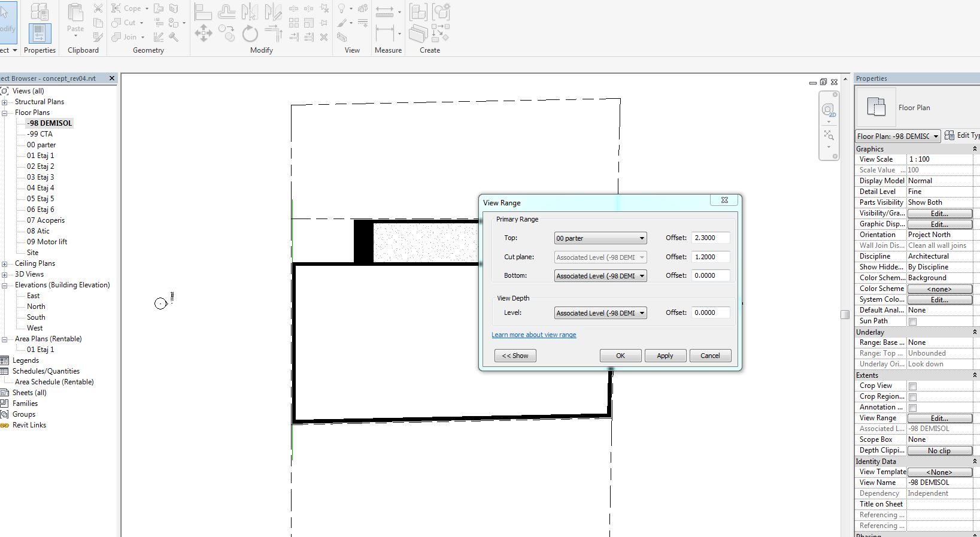The width and height of the screenshot is (980, 537).
Task: Choose the Move tool
Action: (x=204, y=34)
